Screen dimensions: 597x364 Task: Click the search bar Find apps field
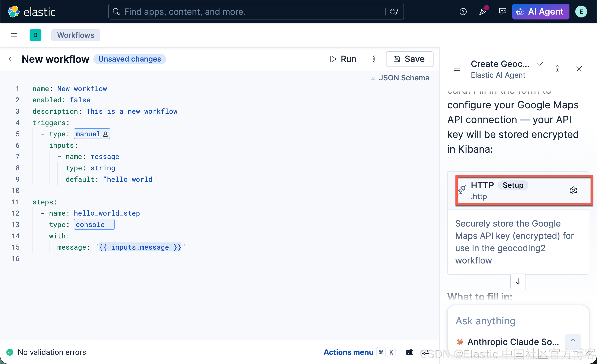(x=256, y=12)
